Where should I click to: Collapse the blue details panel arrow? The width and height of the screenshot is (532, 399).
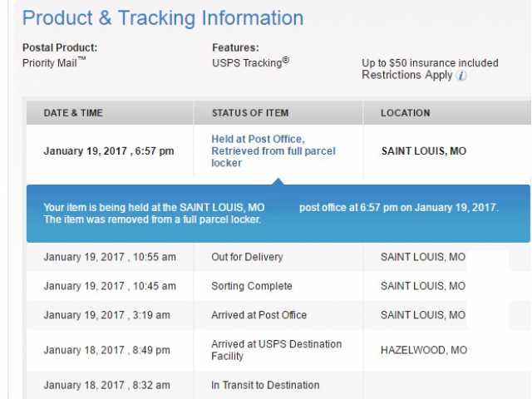278,181
